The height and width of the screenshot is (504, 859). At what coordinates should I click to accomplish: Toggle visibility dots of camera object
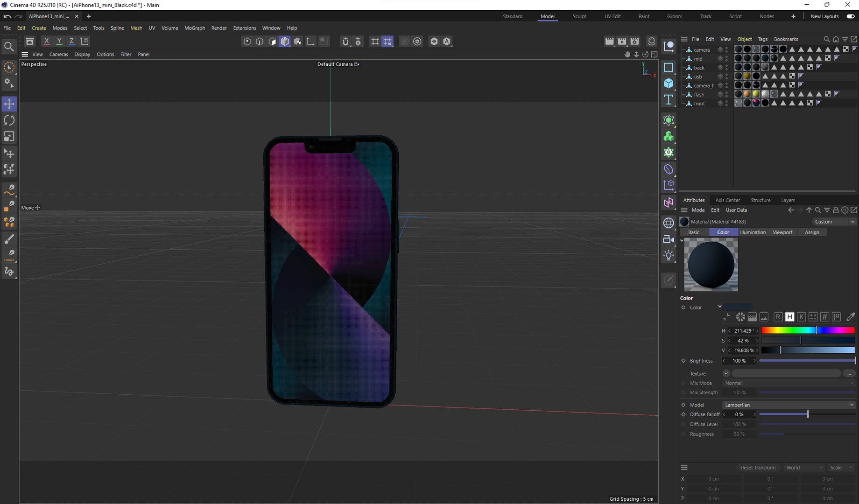pyautogui.click(x=726, y=49)
